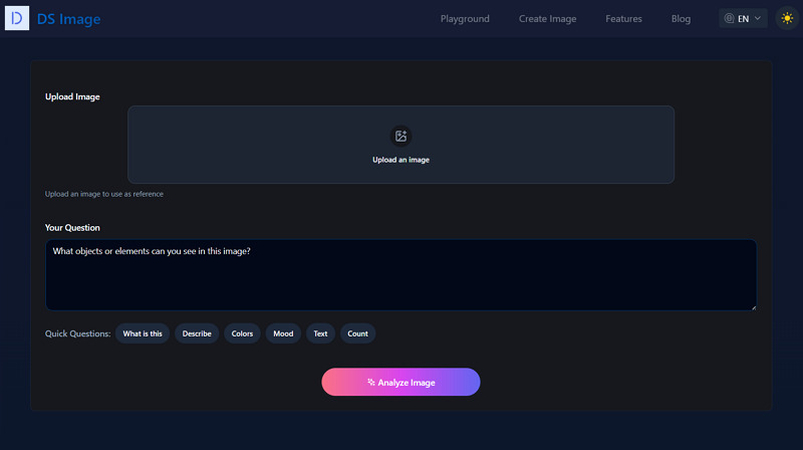Viewport: 803px width, 450px height.
Task: Click the textarea resize handle corner
Action: point(753,307)
